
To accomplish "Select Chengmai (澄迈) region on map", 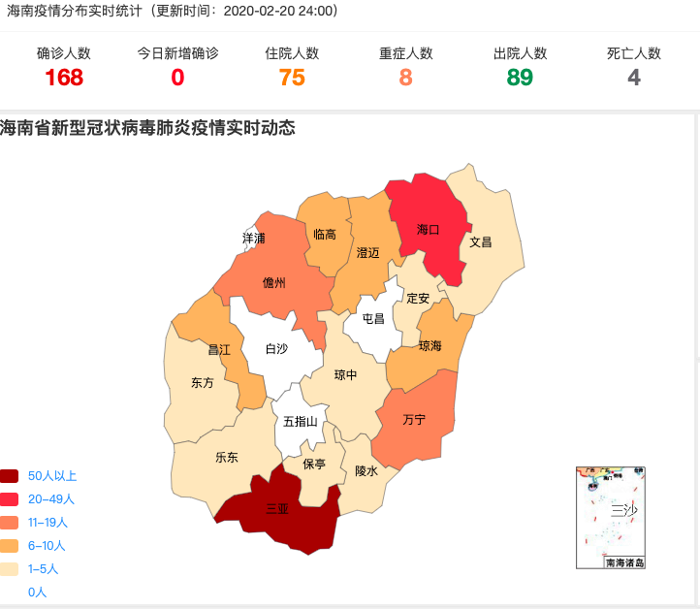I will coord(368,252).
